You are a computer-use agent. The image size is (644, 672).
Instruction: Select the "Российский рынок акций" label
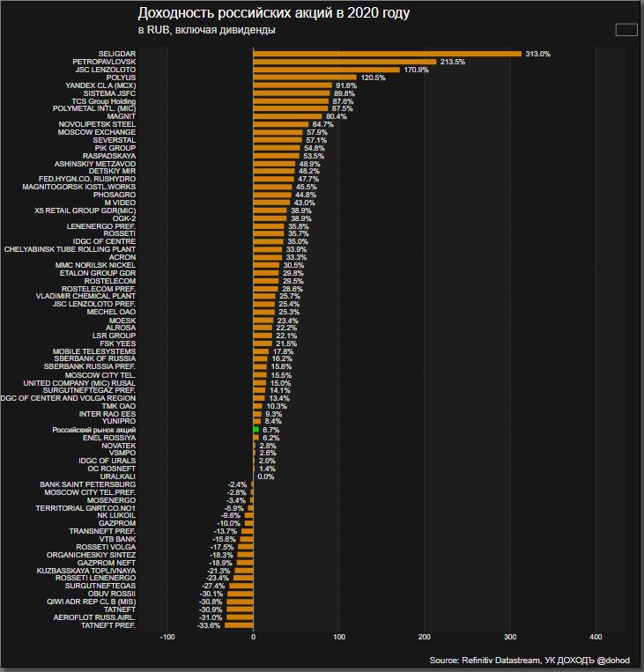pyautogui.click(x=94, y=430)
